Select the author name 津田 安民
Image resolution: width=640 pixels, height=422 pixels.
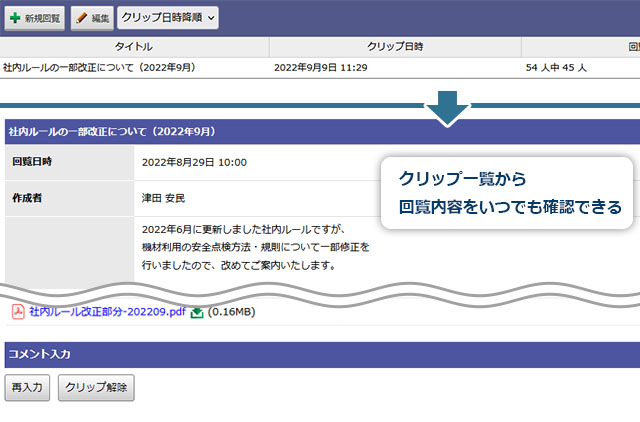tap(163, 198)
